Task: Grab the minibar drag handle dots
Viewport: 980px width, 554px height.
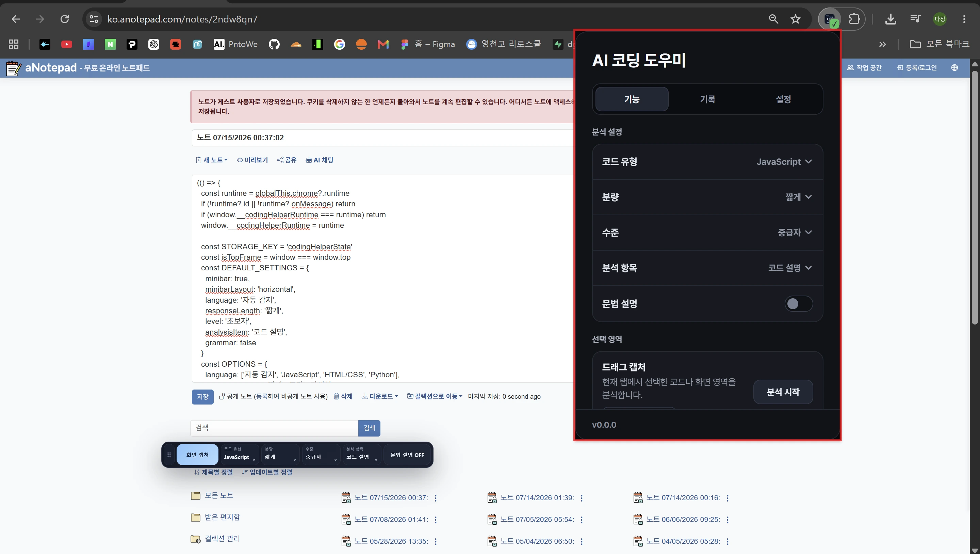Action: pyautogui.click(x=169, y=455)
